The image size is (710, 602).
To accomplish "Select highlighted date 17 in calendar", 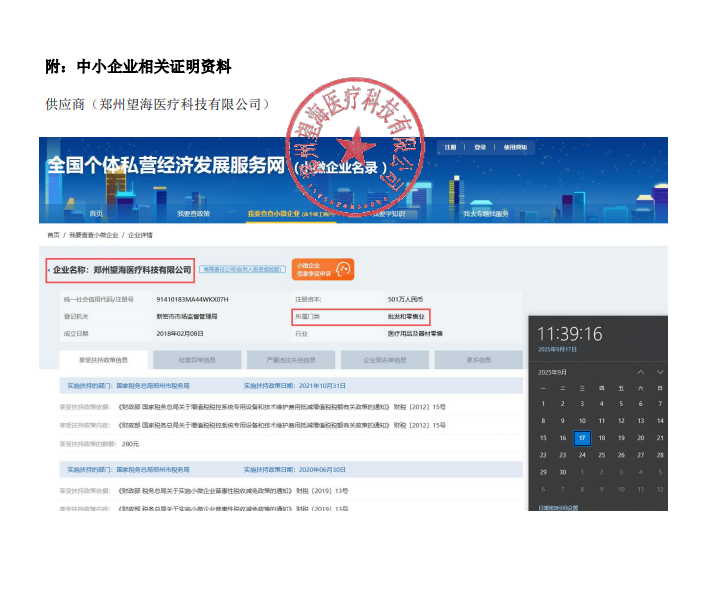I will click(582, 437).
